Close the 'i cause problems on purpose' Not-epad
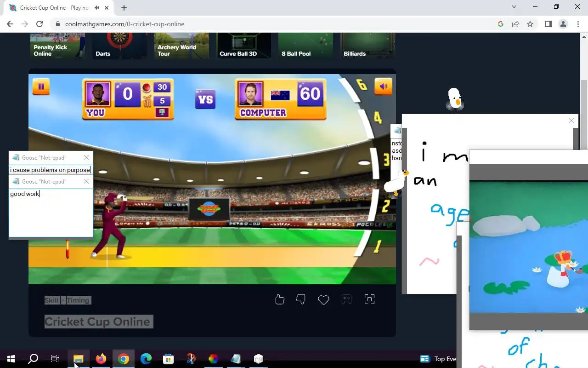588x368 pixels. [x=86, y=157]
